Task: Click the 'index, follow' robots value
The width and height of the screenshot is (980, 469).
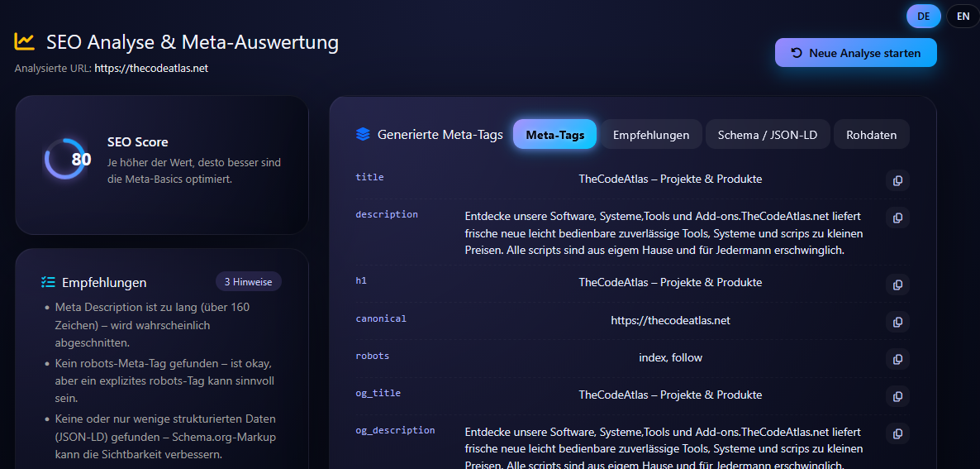Action: tap(671, 357)
